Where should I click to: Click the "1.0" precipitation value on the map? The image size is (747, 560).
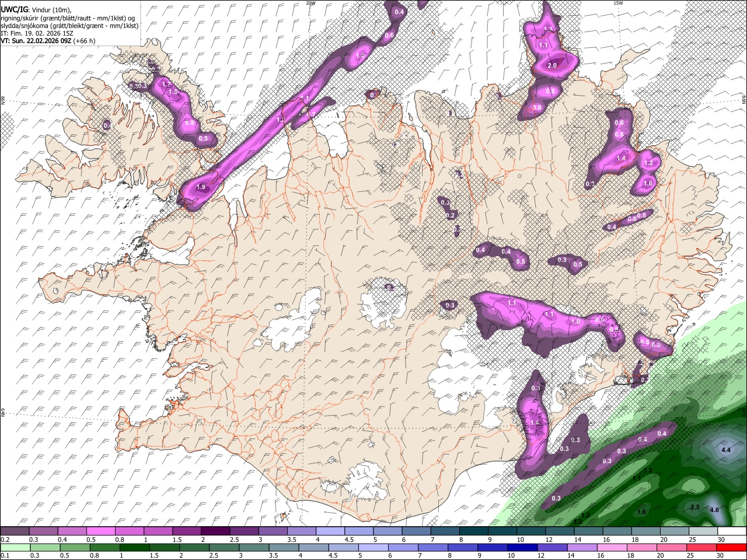point(575,321)
